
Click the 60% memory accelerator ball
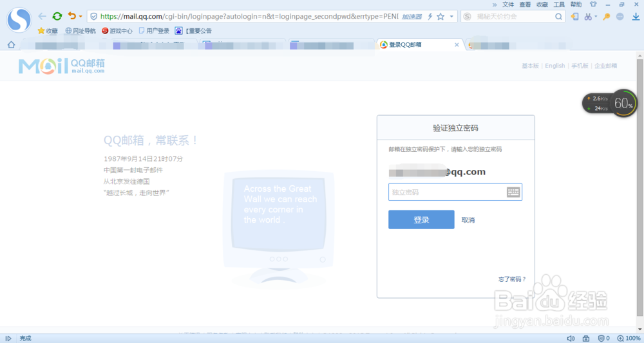(x=623, y=103)
